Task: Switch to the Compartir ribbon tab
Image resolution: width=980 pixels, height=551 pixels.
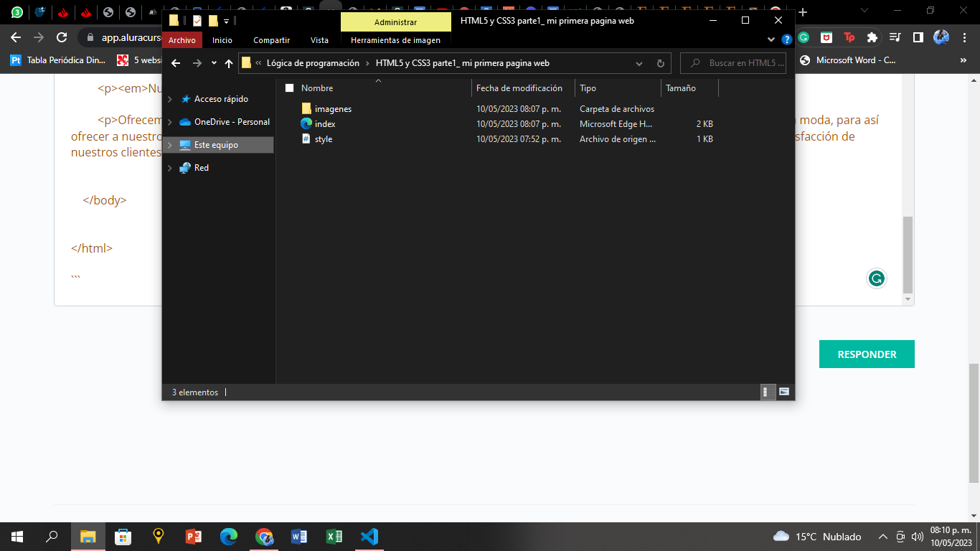Action: (x=272, y=40)
